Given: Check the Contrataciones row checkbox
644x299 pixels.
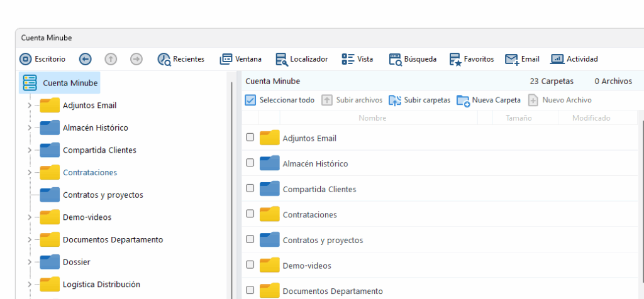Looking at the screenshot, I should [x=250, y=214].
